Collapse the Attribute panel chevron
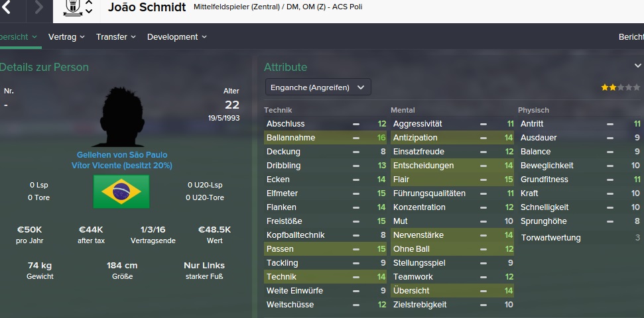The width and height of the screenshot is (644, 318). pos(637,66)
